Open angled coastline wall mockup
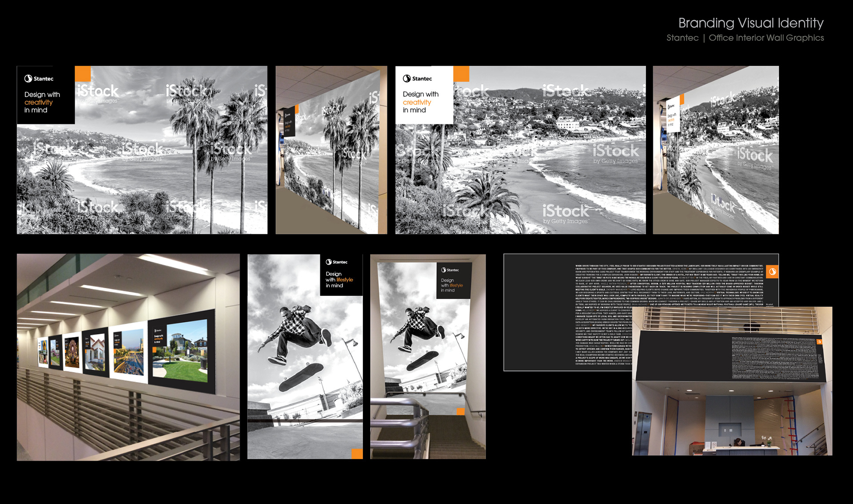 716,150
